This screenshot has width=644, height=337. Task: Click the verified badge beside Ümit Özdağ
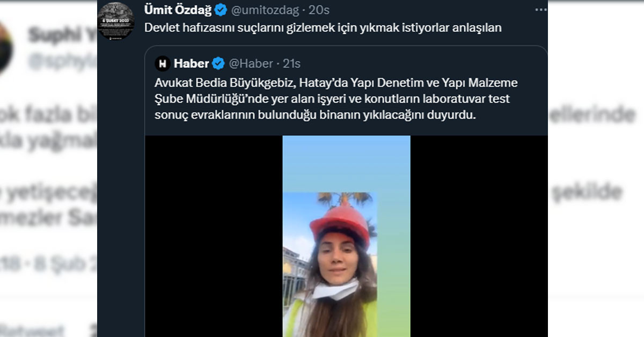pos(221,10)
